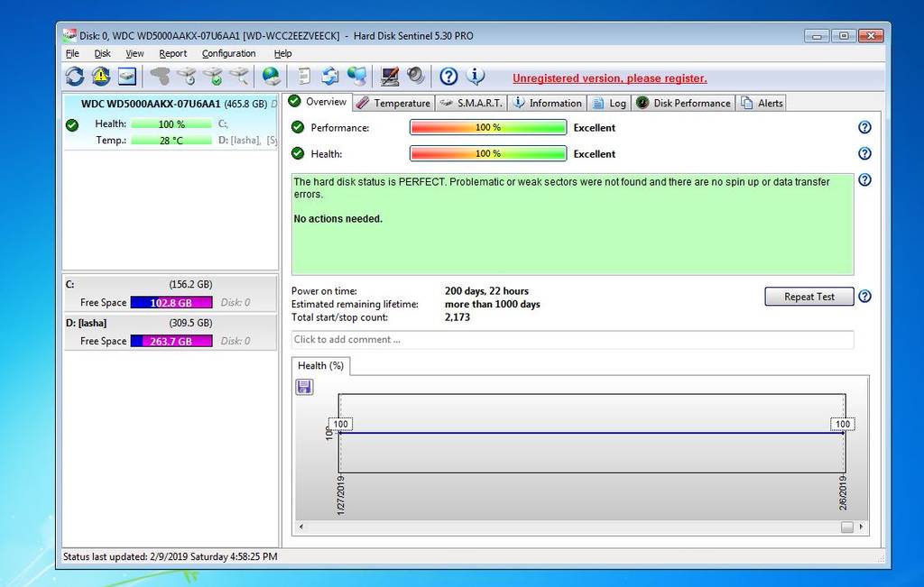Click the yellow warning triangle toolbar icon
Screen dimensions: 924x587
point(100,77)
